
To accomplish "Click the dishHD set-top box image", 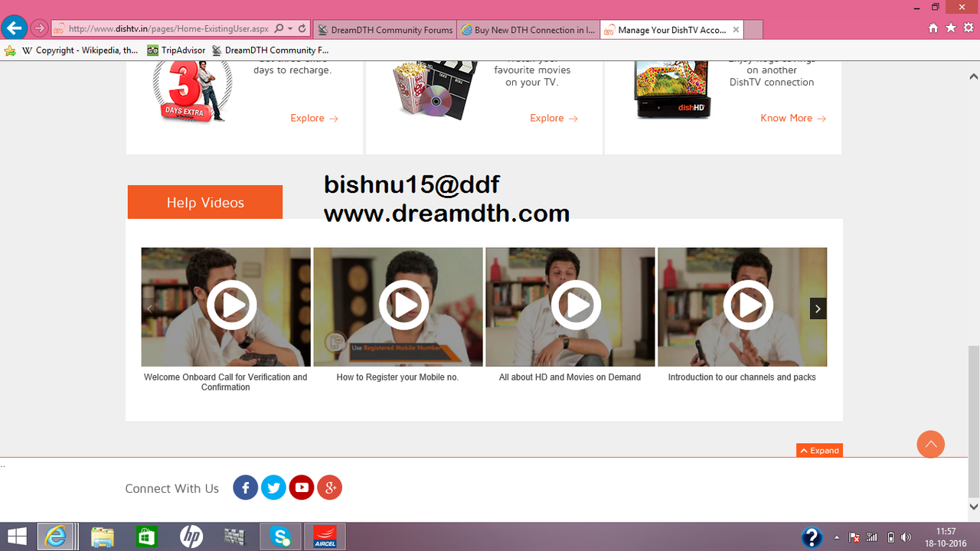I will click(x=675, y=90).
